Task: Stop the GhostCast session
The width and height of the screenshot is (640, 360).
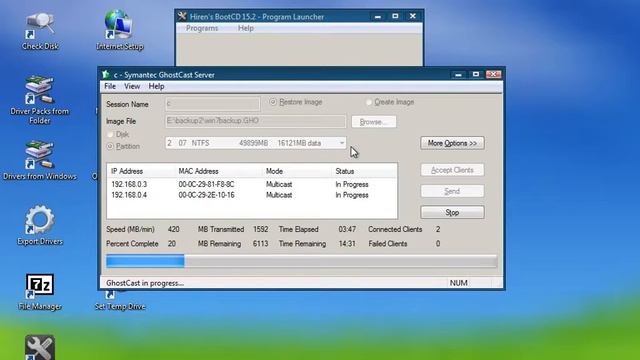Action: [452, 213]
